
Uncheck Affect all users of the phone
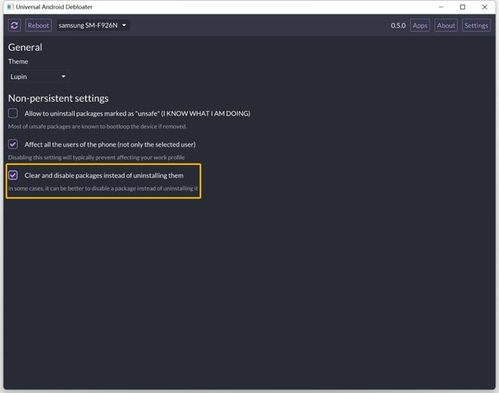tap(13, 144)
